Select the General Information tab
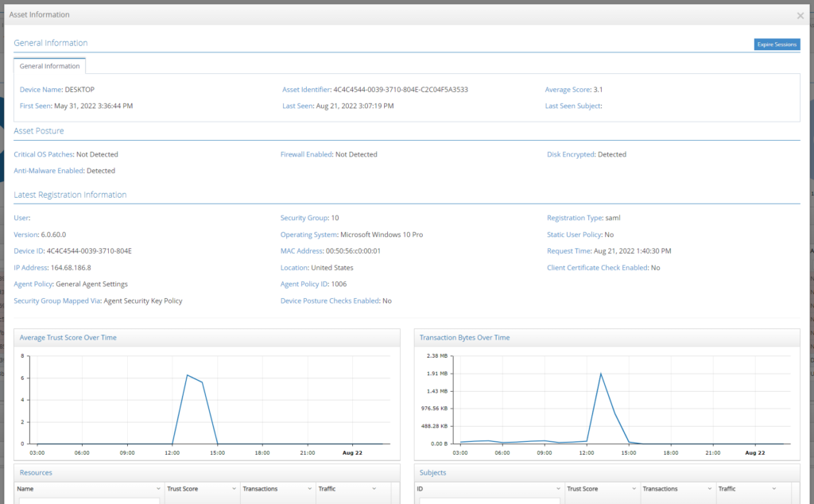Screen dimensions: 814x504 tap(50, 66)
